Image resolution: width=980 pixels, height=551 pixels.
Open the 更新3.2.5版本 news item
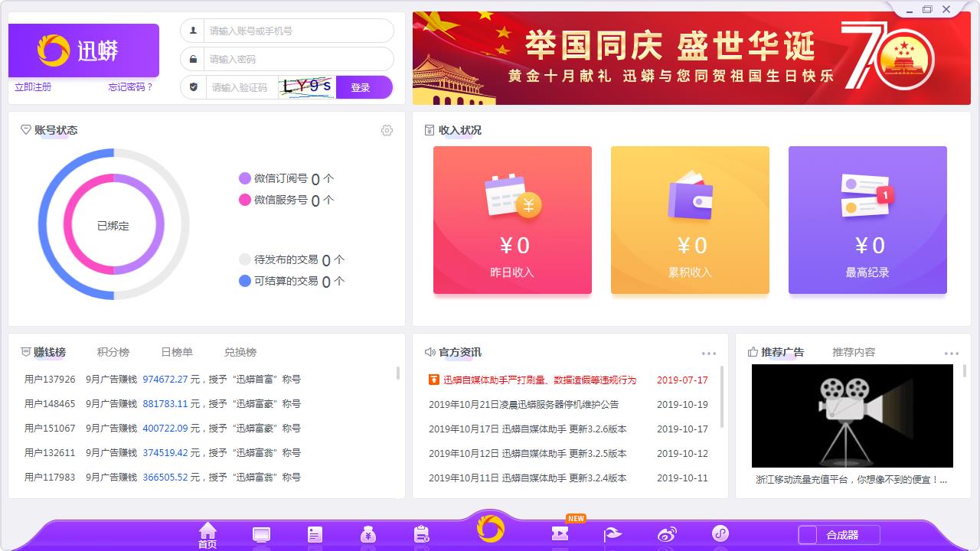click(x=528, y=453)
